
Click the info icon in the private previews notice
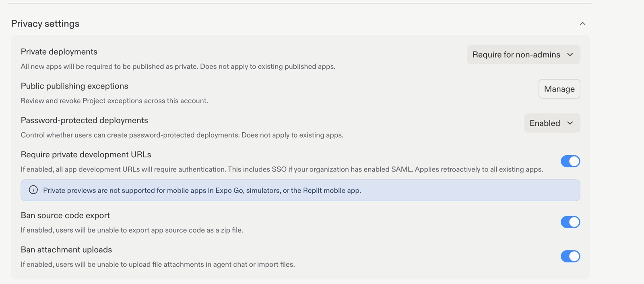pyautogui.click(x=33, y=190)
